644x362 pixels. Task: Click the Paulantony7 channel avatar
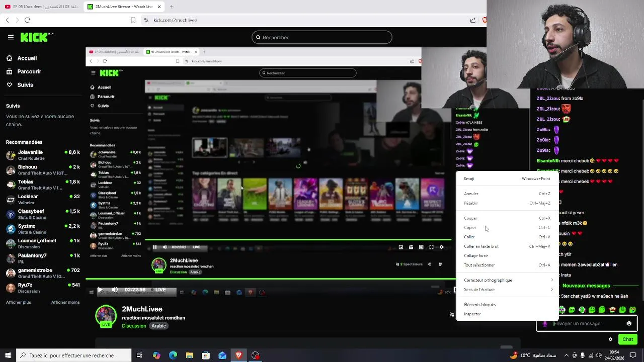tap(11, 258)
